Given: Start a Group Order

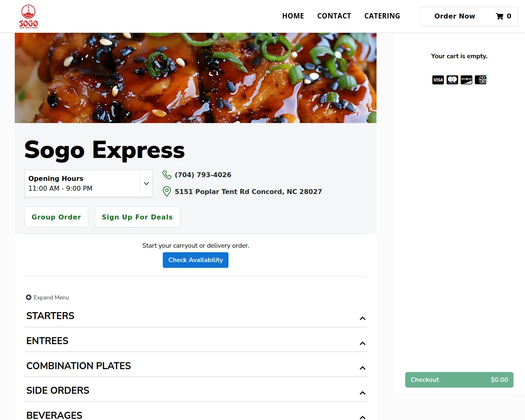Looking at the screenshot, I should 57,217.
